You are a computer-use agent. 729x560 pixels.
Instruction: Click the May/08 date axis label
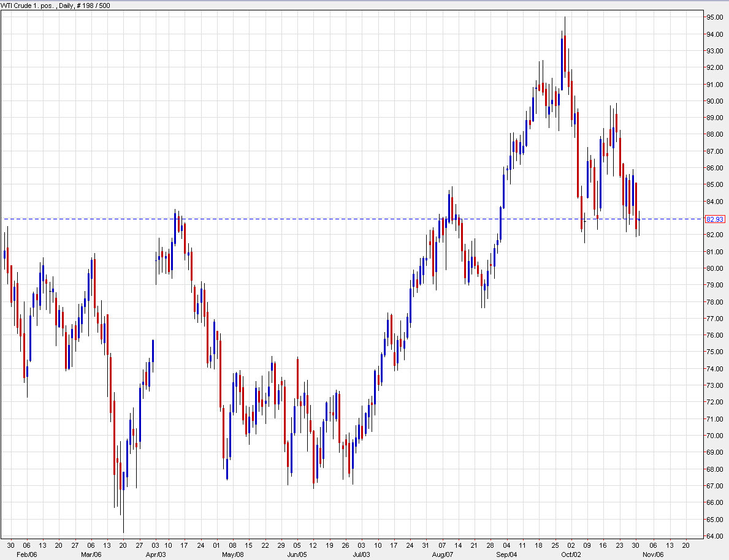tap(234, 553)
